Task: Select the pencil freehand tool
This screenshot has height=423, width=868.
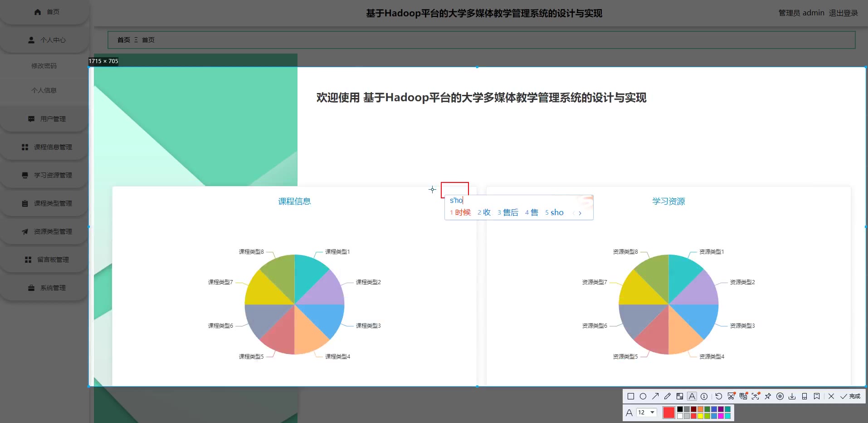Action: 668,396
